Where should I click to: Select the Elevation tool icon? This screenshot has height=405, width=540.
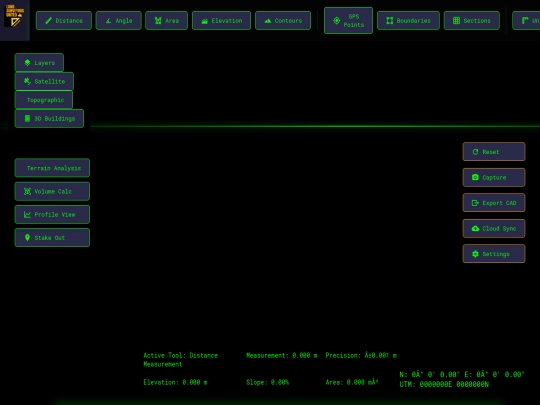tap(205, 21)
